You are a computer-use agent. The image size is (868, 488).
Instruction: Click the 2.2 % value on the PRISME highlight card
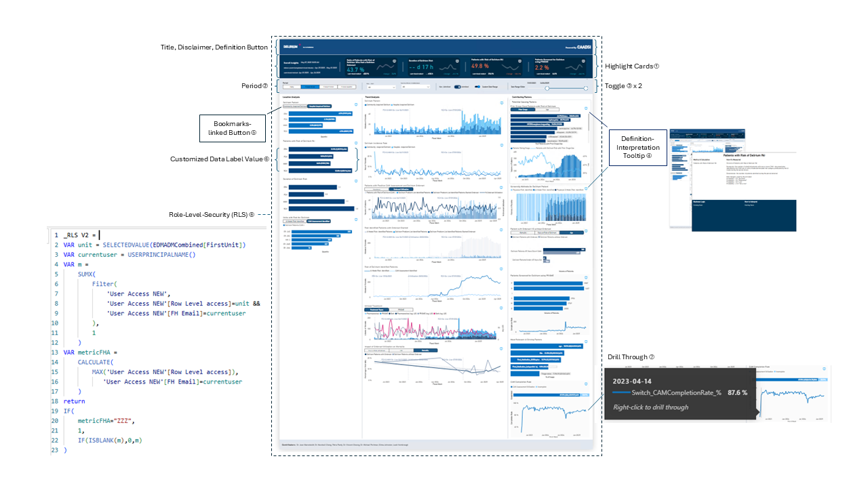[542, 67]
